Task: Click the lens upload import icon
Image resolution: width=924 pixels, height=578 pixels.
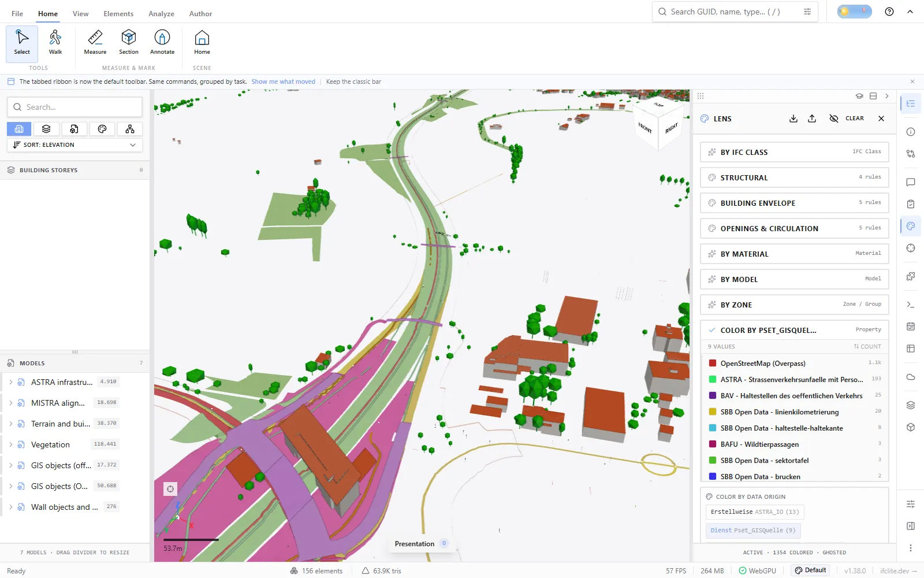Action: coord(812,118)
